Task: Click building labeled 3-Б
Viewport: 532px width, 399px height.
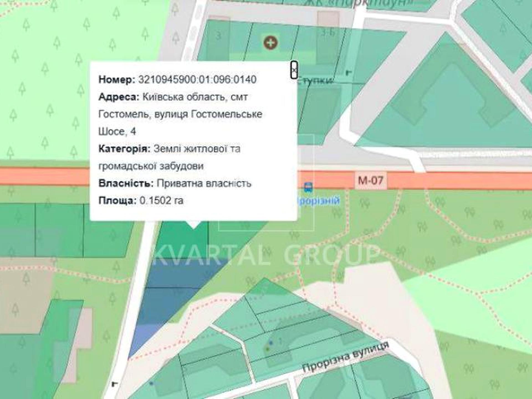Action: point(327,32)
